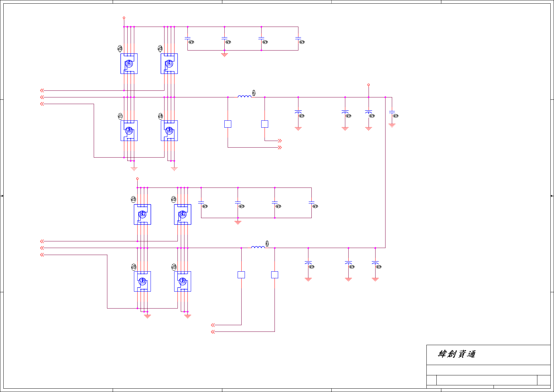
Task: Select upper circuit's high-side right MOSFET
Action: pos(169,64)
